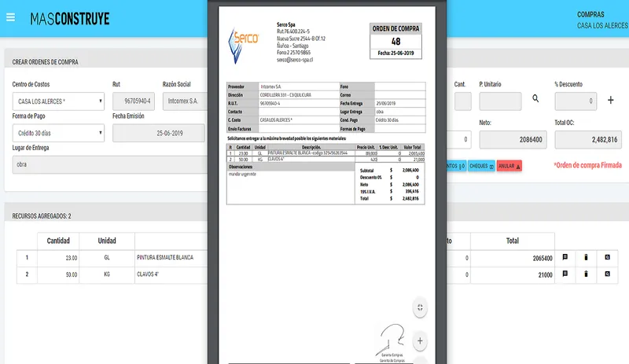Click the GL unit cell
This screenshot has height=364, width=629.
tap(107, 258)
